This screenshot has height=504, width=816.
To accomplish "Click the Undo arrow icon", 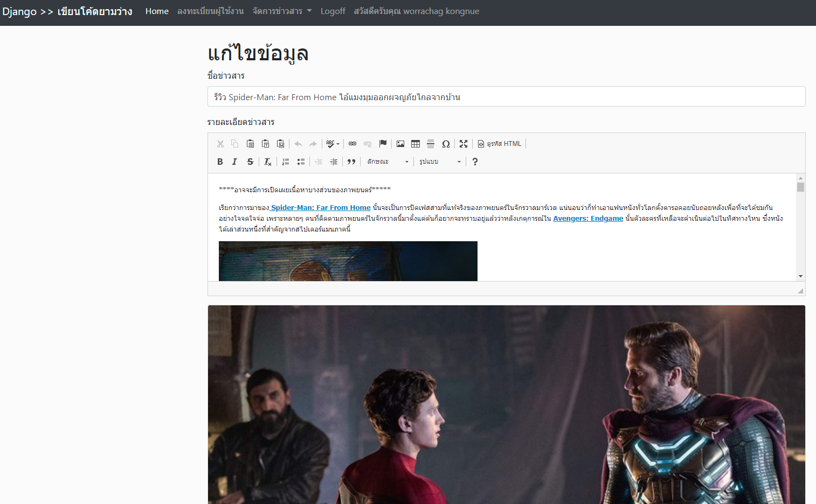I will coord(298,144).
